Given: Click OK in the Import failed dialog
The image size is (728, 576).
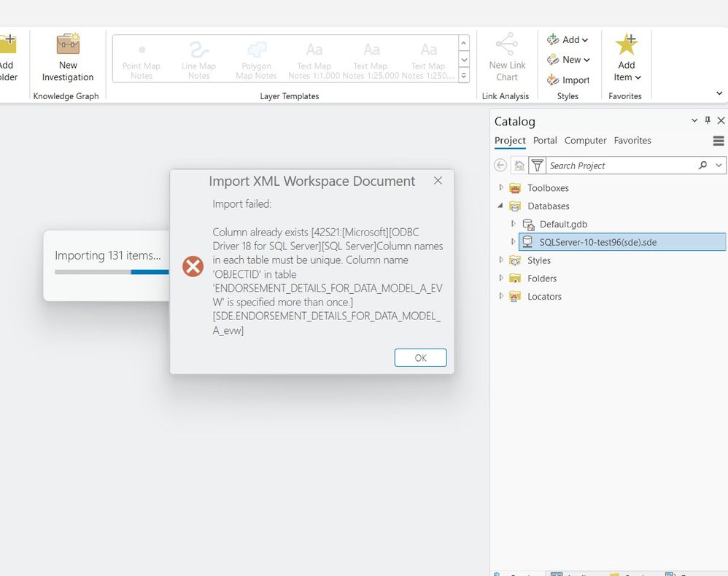Looking at the screenshot, I should 420,358.
